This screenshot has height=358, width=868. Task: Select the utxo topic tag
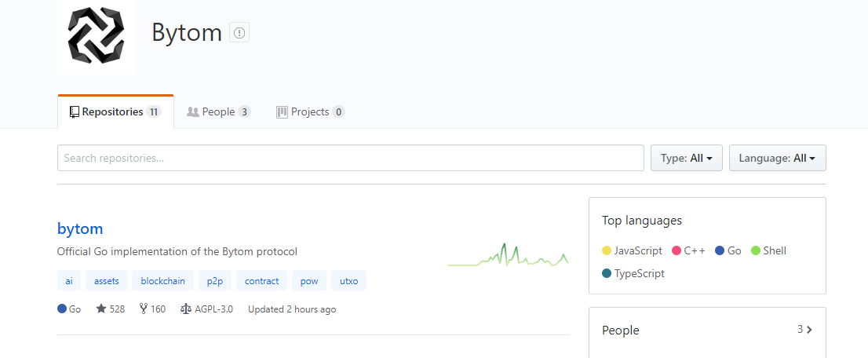(348, 280)
